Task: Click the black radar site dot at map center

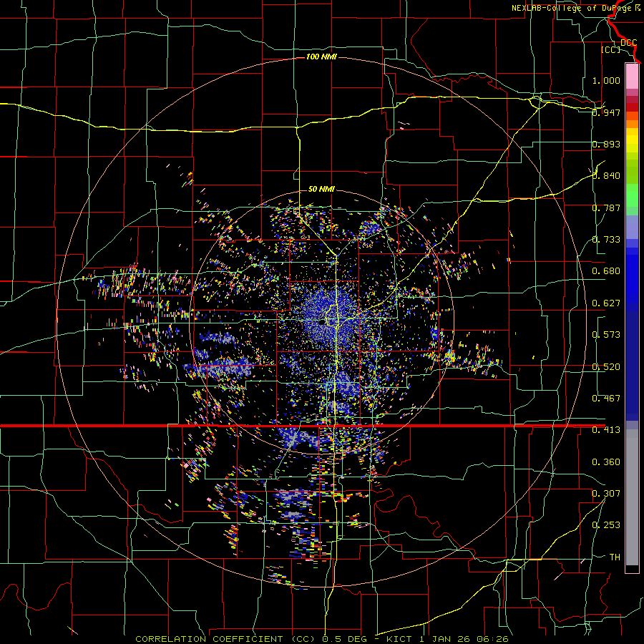Action: pos(321,323)
